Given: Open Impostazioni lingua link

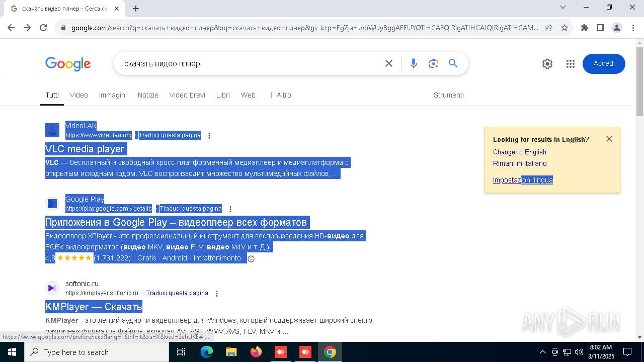Looking at the screenshot, I should point(523,180).
